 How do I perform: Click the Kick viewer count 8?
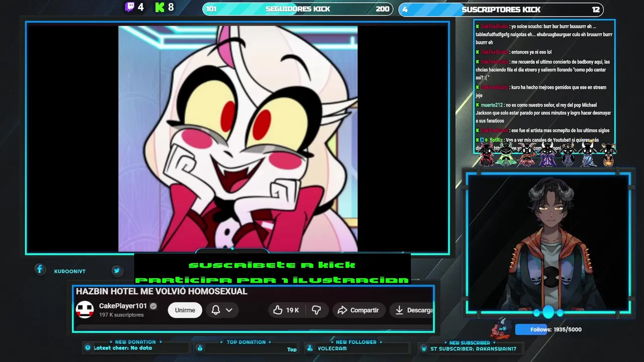[x=171, y=7]
